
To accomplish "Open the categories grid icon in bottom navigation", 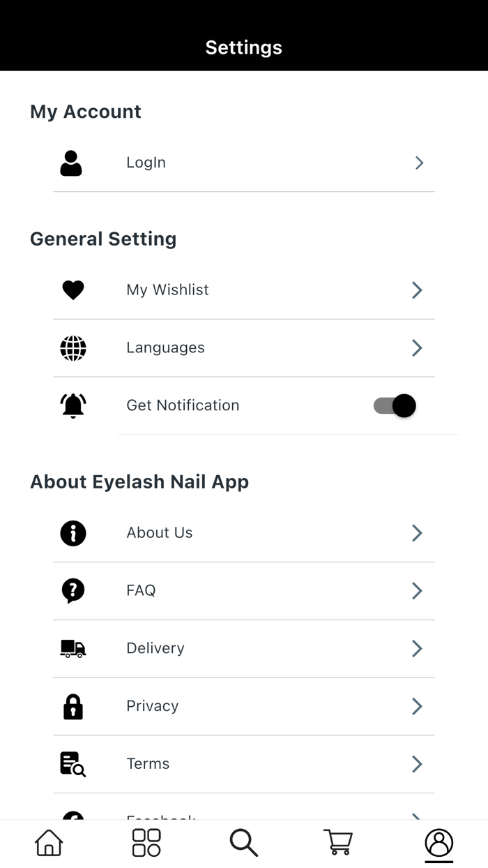I will [145, 843].
